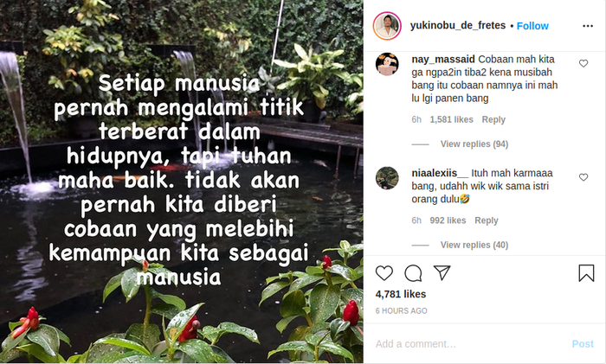Viewport: 606px width, 364px height.
Task: Expand View replies (94)
Action: pos(474,144)
